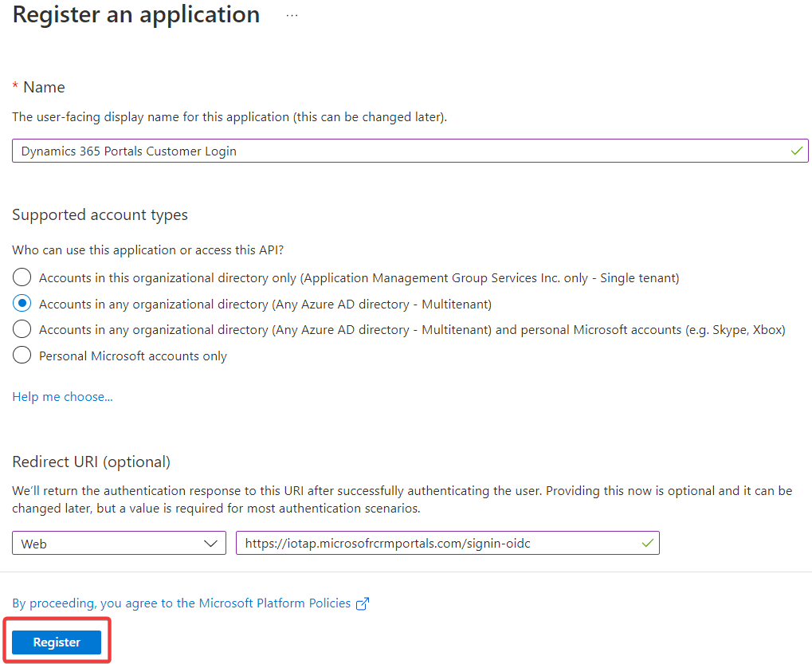This screenshot has height=664, width=812.
Task: Open the Microsoft Platform Policies link
Action: (x=182, y=603)
